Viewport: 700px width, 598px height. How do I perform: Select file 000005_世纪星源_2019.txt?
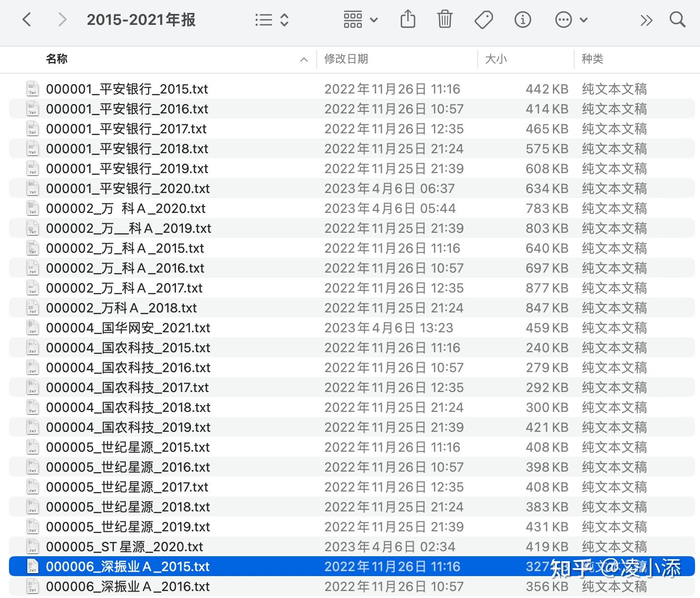[x=352, y=527]
